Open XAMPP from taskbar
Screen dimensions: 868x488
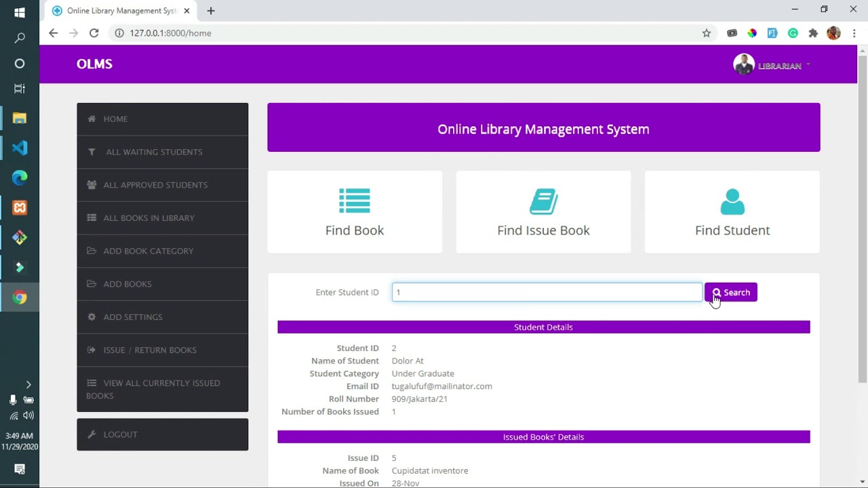(20, 207)
